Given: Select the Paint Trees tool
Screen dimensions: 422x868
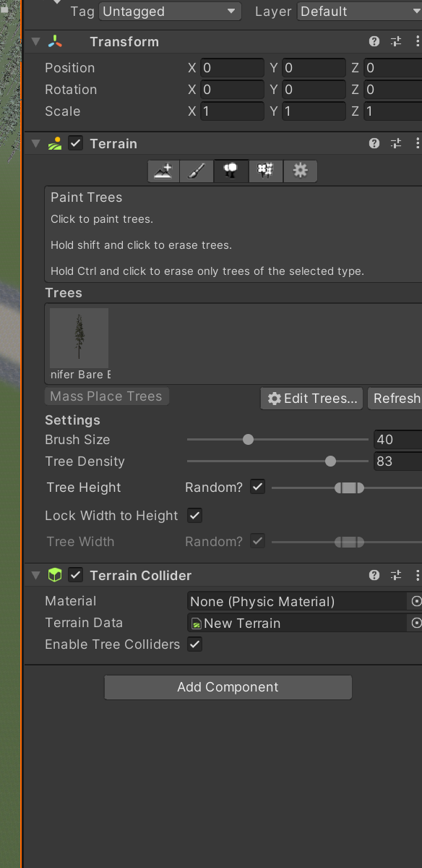Looking at the screenshot, I should [x=231, y=171].
